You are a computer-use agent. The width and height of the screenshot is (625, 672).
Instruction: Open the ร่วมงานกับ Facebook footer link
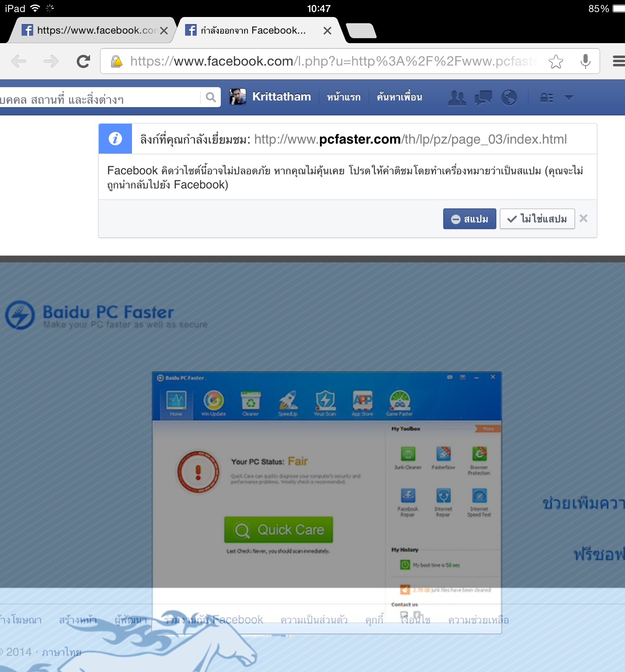(x=214, y=620)
